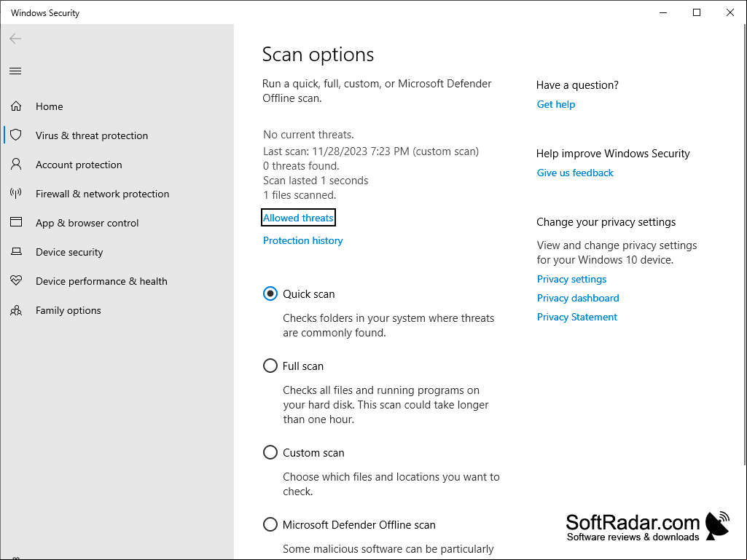Open the Privacy settings link
This screenshot has height=560, width=747.
point(571,279)
